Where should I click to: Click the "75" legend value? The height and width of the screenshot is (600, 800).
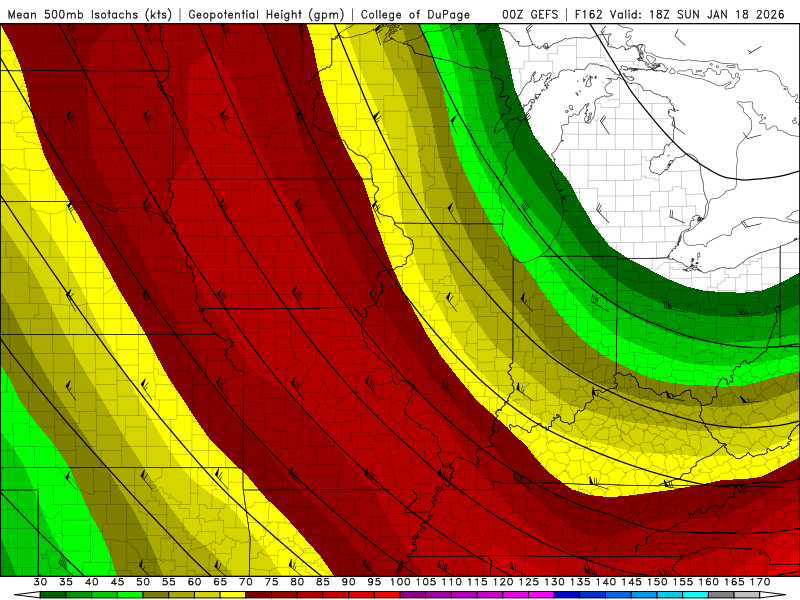point(271,582)
